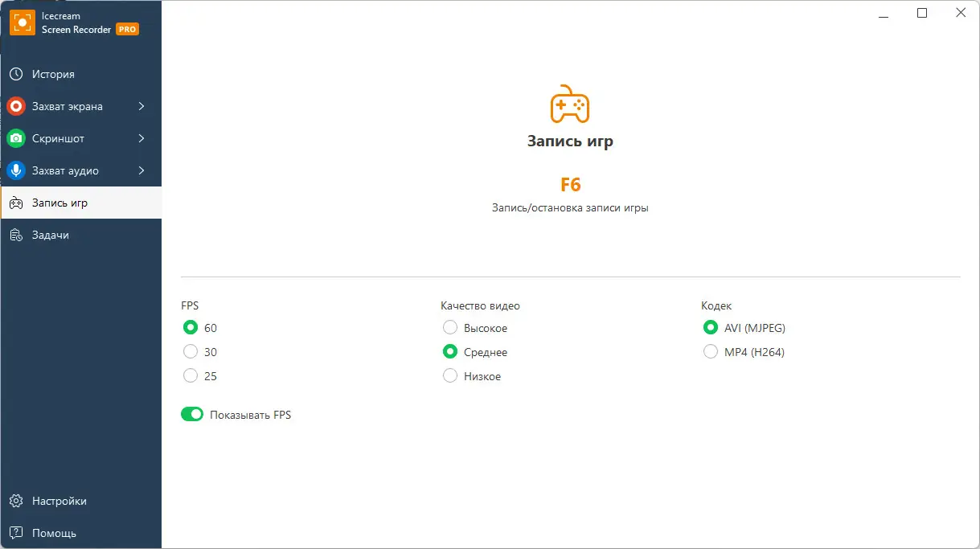980x549 pixels.
Task: Disable the Показывать FPS toggle
Action: click(192, 415)
